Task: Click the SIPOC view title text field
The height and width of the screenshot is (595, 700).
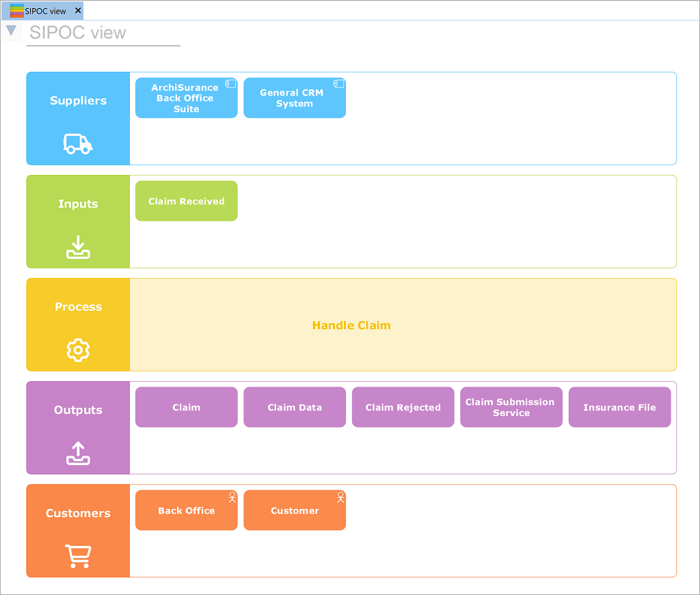Action: (103, 33)
